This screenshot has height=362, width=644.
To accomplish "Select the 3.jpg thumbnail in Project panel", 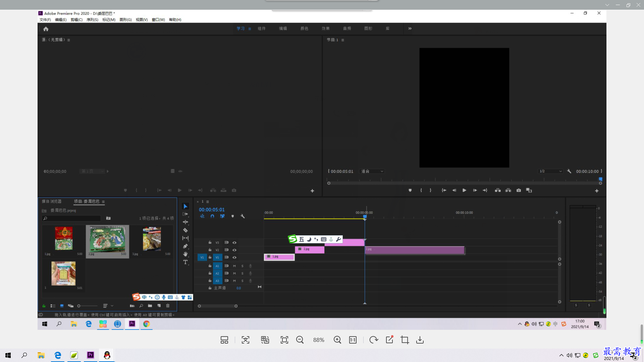I will coord(152,239).
